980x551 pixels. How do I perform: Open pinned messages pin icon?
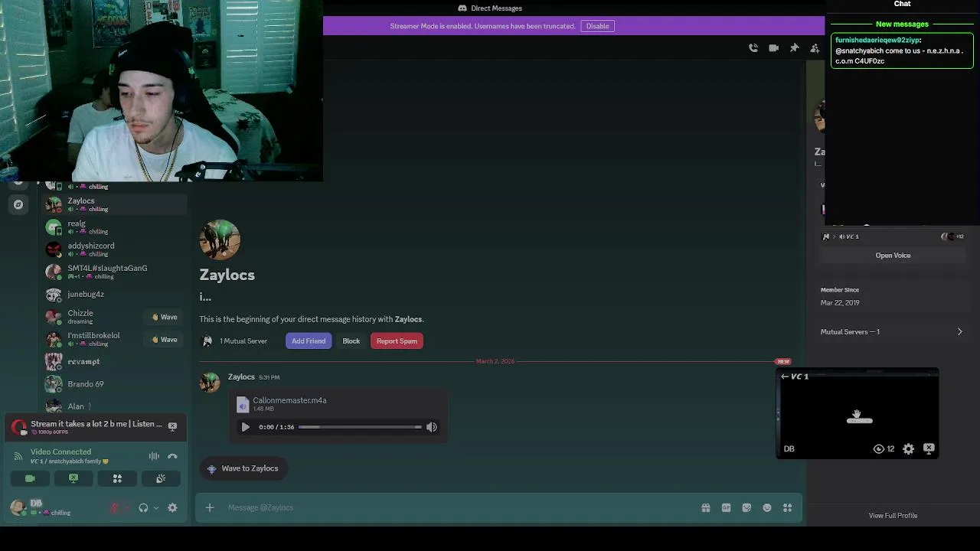click(x=795, y=48)
